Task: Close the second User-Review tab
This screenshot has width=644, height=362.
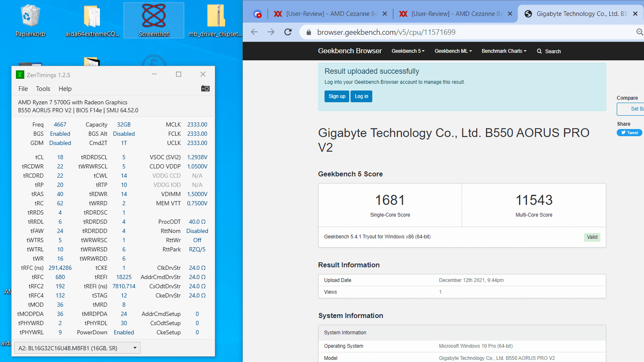Action: pos(510,14)
